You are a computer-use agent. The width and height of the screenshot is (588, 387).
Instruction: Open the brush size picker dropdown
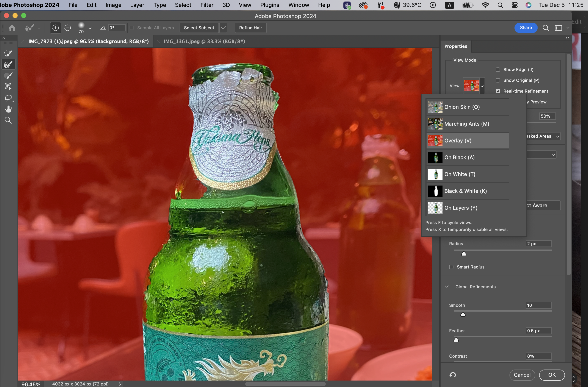pos(90,28)
